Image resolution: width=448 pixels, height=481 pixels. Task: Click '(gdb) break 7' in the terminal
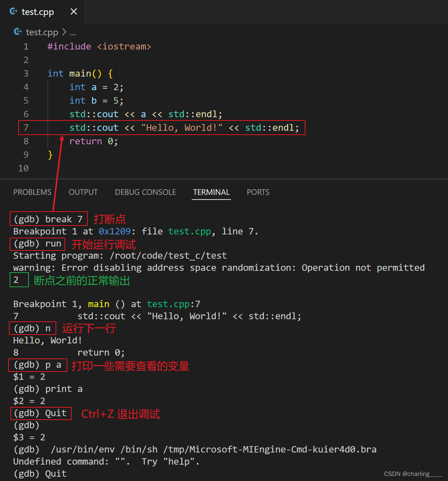click(x=48, y=219)
